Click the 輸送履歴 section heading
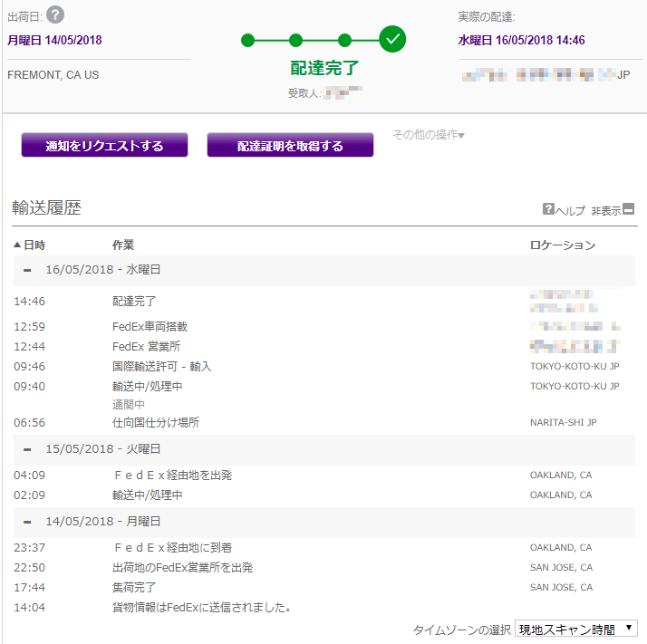The height and width of the screenshot is (644, 647). click(46, 207)
